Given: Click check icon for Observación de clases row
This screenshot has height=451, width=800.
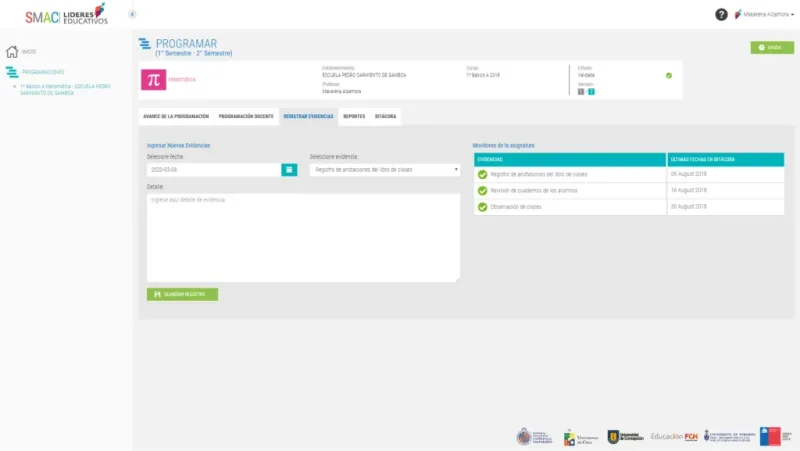Looking at the screenshot, I should click(482, 207).
